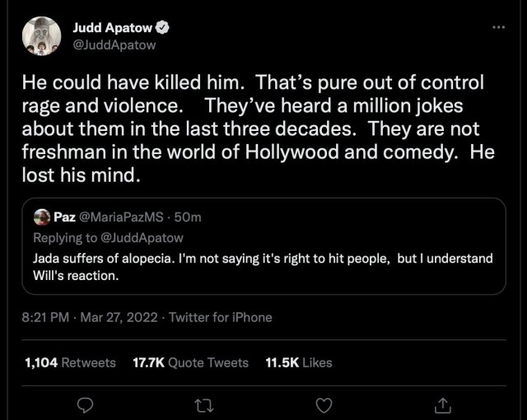Like the tweet with heart icon
Viewport: 527px width, 420px height.
coord(325,403)
